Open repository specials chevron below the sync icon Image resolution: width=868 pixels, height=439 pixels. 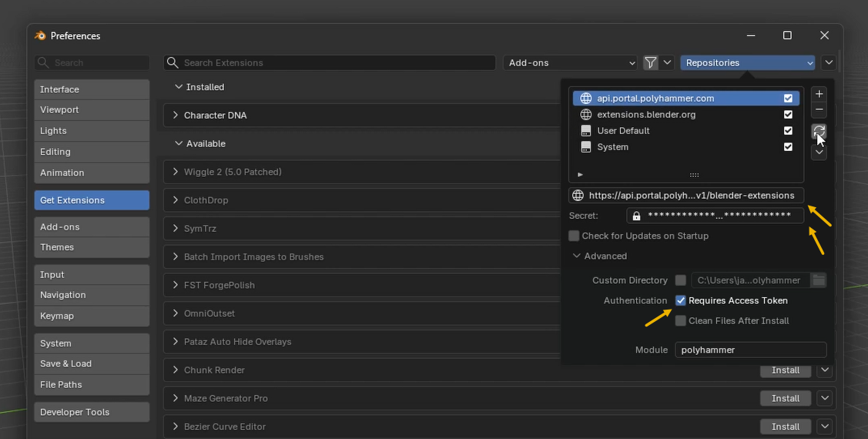click(819, 152)
